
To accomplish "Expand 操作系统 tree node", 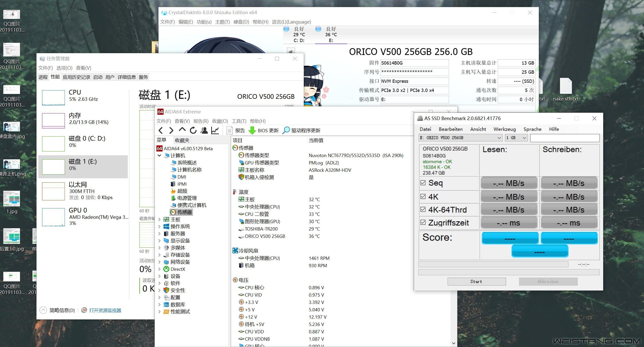I will click(159, 226).
